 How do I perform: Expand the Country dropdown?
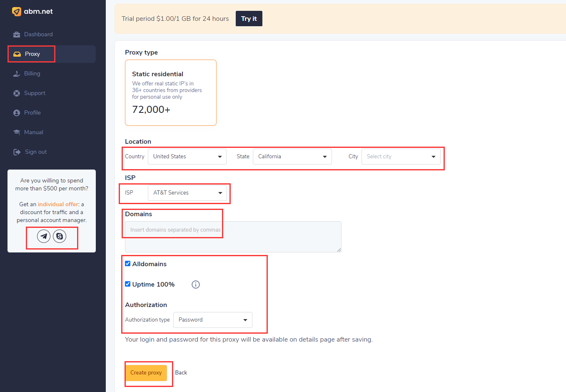[187, 157]
